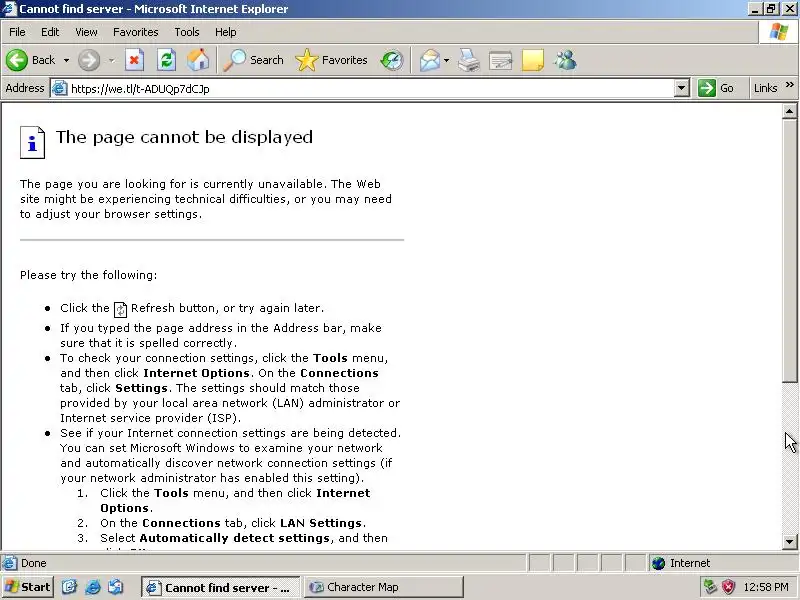The height and width of the screenshot is (600, 800).
Task: Expand the Mail dropdown arrow
Action: point(446,60)
